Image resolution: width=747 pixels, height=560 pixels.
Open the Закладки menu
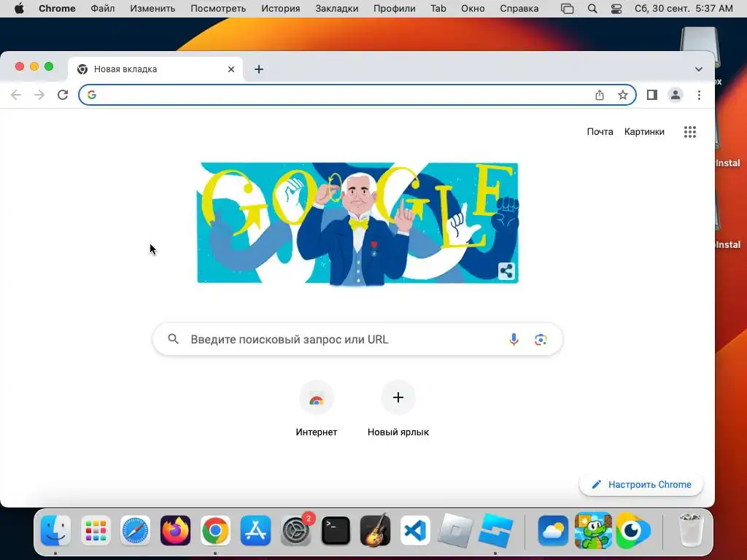tap(336, 9)
